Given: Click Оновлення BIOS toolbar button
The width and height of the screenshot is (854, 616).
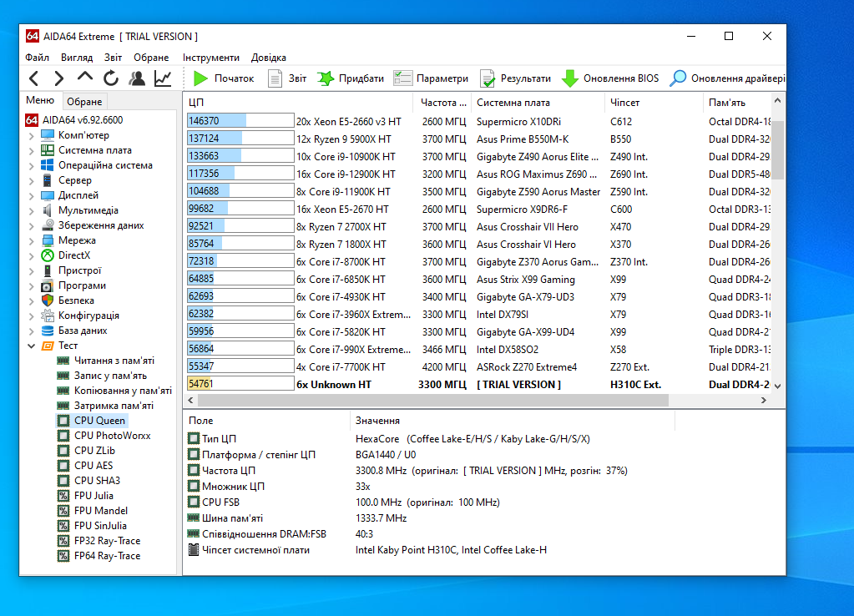Looking at the screenshot, I should (610, 78).
